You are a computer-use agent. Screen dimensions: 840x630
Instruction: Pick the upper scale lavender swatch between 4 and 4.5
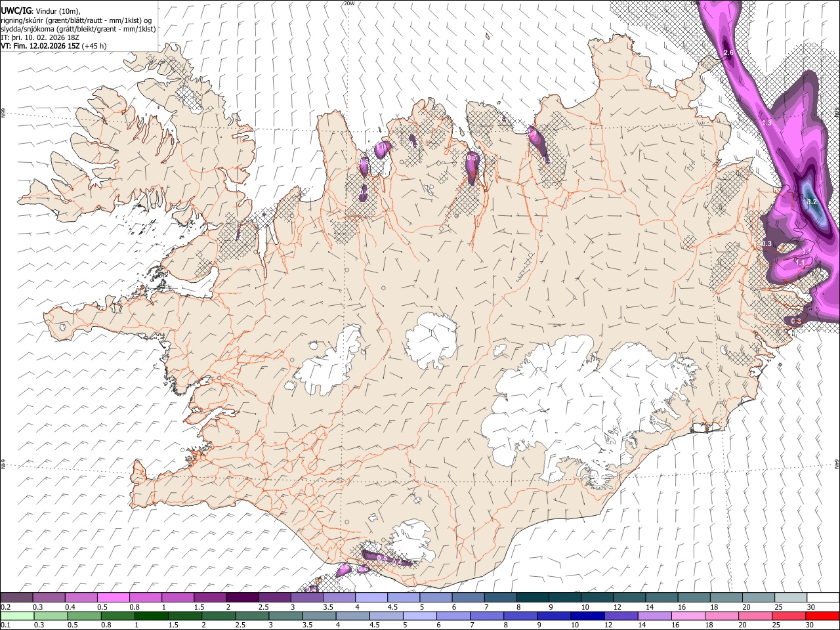pyautogui.click(x=371, y=598)
